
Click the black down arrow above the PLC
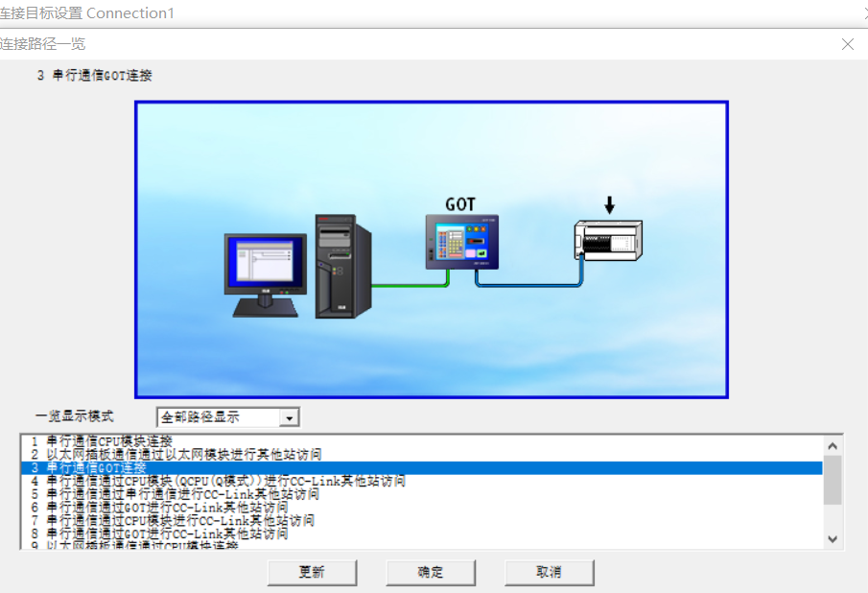pos(609,204)
